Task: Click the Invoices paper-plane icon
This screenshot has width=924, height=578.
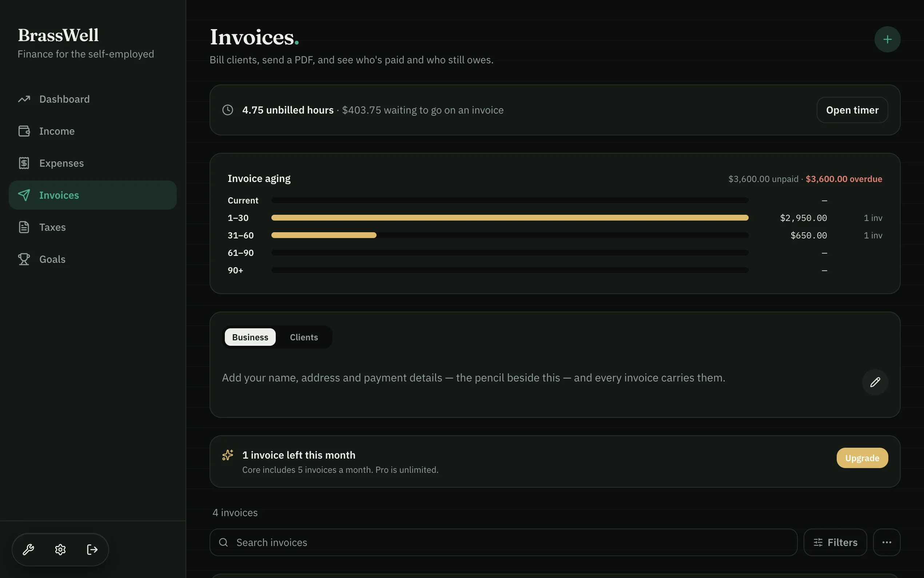Action: pyautogui.click(x=24, y=195)
